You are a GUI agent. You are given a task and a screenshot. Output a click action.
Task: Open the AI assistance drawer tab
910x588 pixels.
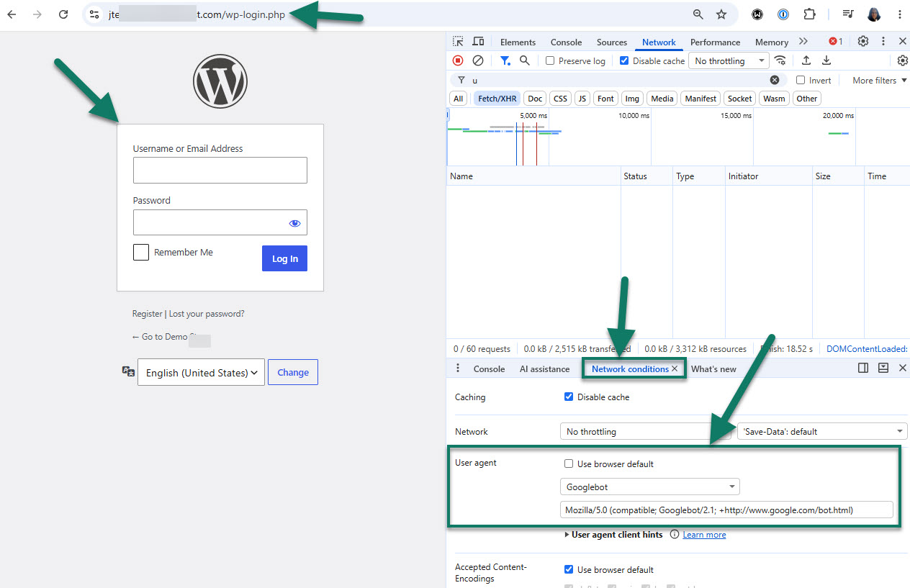coord(544,368)
